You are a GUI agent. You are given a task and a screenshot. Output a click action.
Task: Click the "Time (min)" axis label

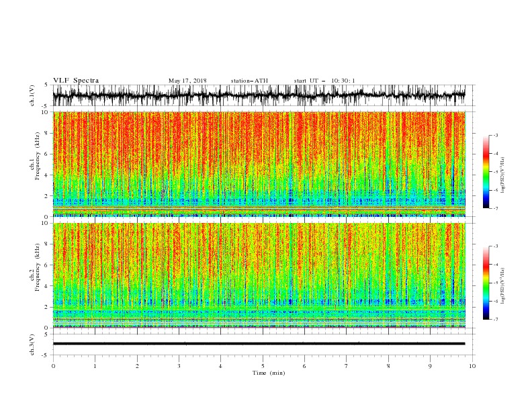[269, 373]
